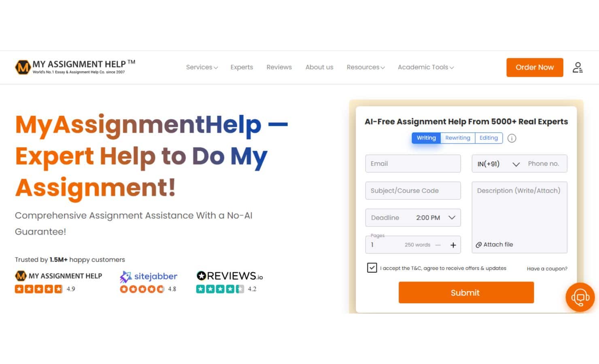Switch to the Rewriting option

click(457, 138)
